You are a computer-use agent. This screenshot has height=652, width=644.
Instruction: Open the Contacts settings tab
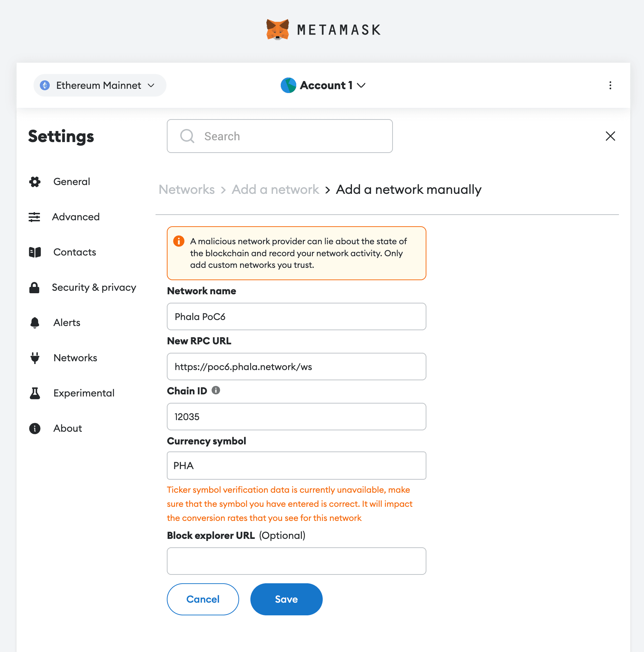click(x=74, y=252)
